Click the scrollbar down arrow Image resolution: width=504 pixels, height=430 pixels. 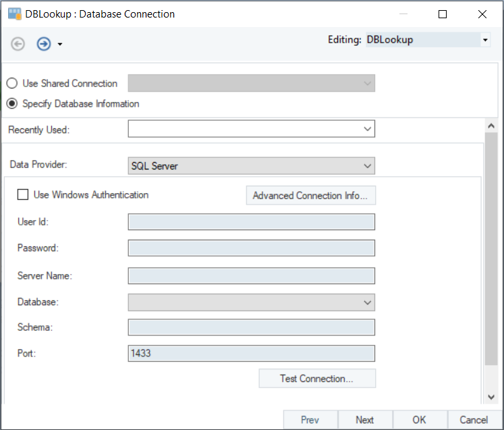[491, 397]
